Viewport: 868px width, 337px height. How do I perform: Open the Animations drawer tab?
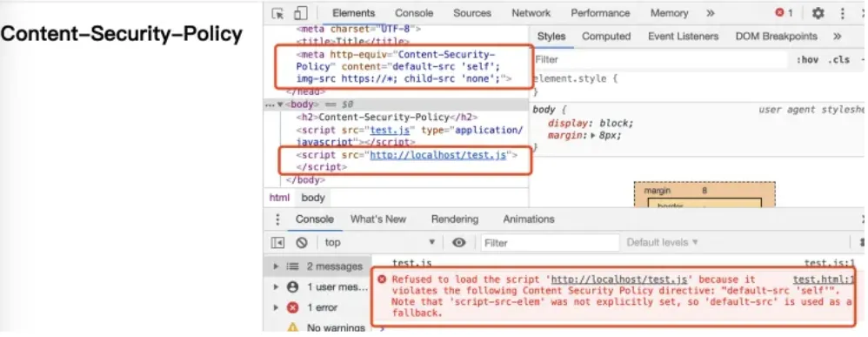coord(528,219)
